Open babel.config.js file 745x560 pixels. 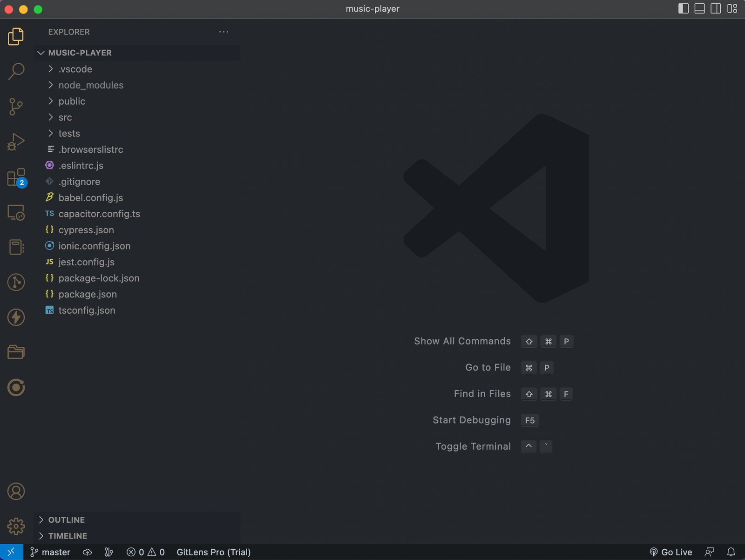[137, 197]
